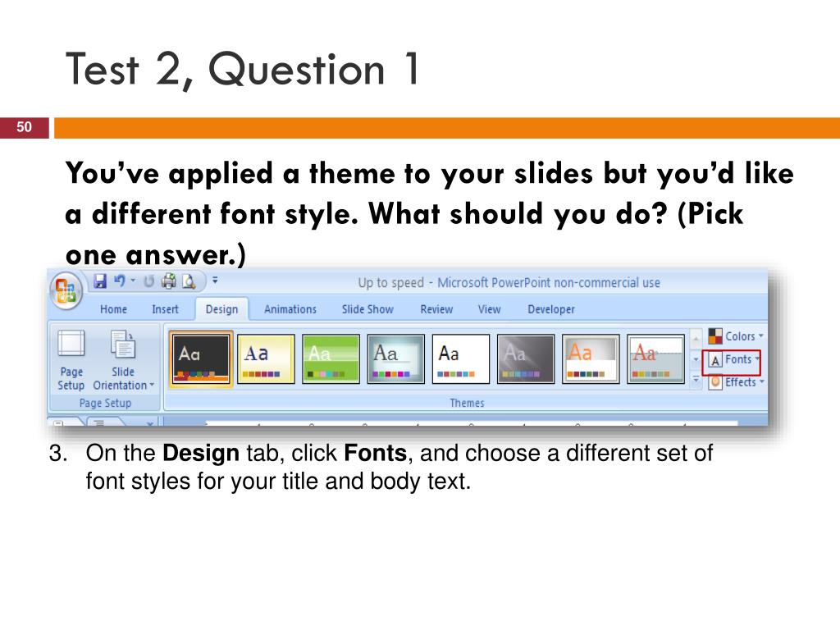Close the slides pane with the x
This screenshot has width=840, height=630.
click(x=150, y=424)
